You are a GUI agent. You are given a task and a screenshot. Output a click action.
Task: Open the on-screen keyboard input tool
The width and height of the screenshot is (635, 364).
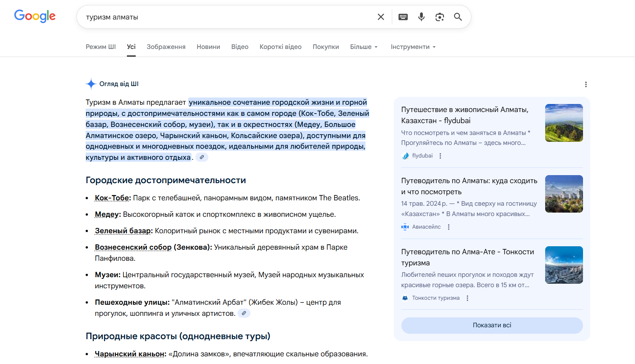pos(403,17)
